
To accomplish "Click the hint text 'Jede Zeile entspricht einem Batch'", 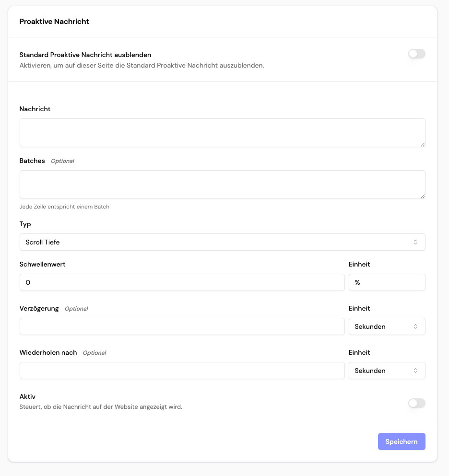I will click(x=64, y=207).
